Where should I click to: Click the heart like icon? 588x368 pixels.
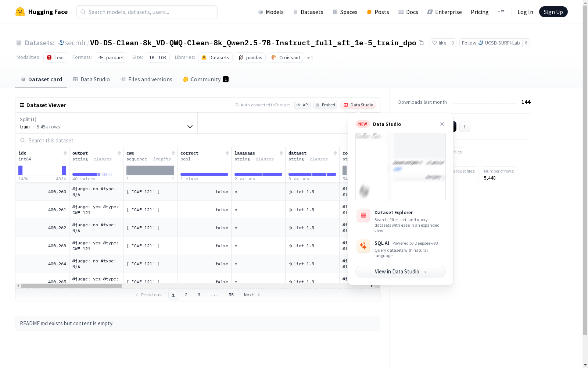pyautogui.click(x=435, y=43)
